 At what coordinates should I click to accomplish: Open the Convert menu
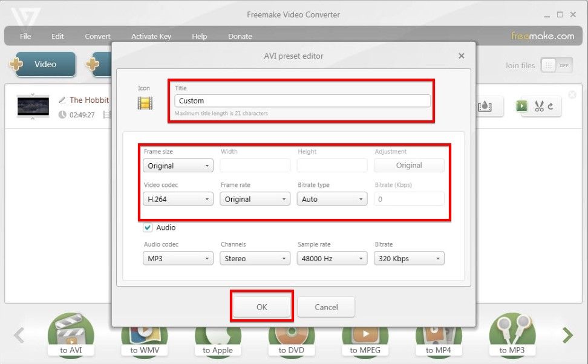click(x=97, y=36)
